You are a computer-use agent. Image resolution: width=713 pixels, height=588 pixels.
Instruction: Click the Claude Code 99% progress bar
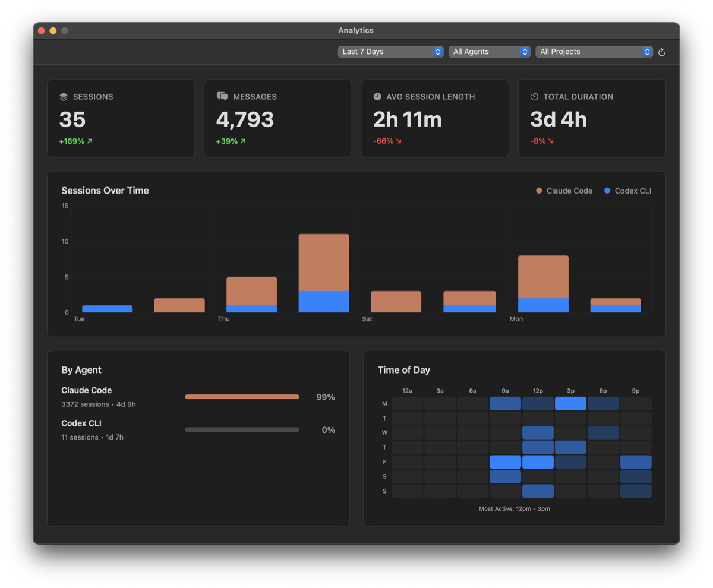(x=242, y=396)
